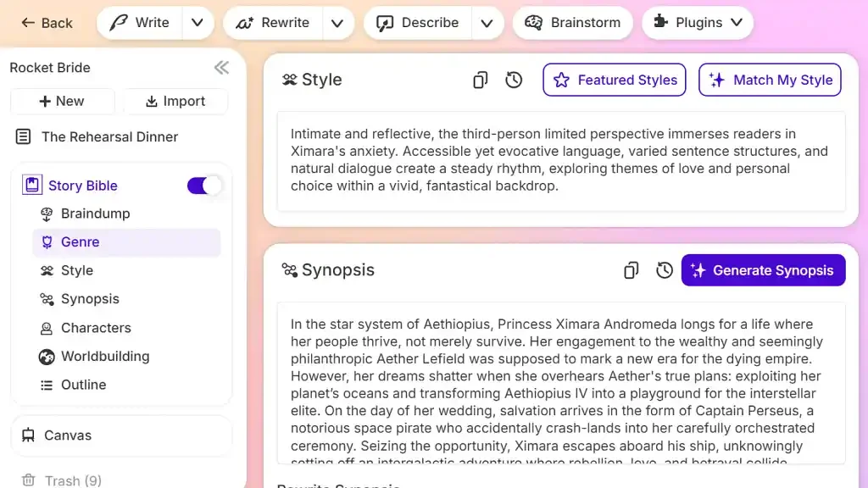Select the Brainstorm tool
868x488 pixels.
pos(573,23)
